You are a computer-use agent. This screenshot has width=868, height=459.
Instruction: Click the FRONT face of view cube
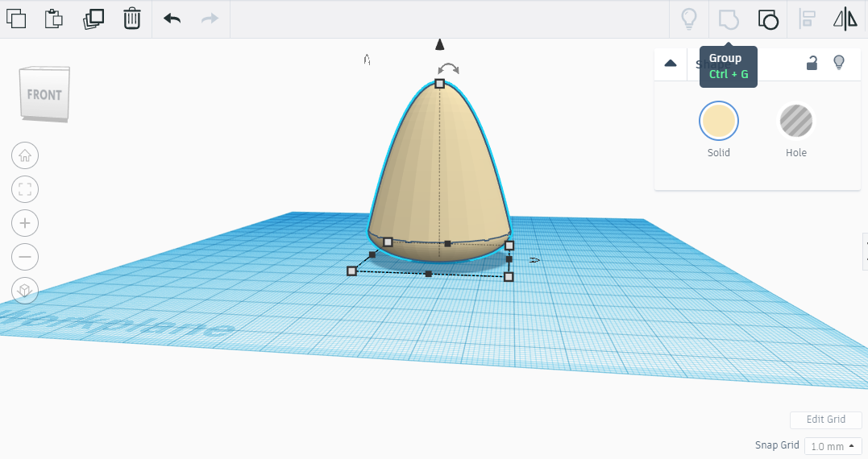click(x=45, y=94)
